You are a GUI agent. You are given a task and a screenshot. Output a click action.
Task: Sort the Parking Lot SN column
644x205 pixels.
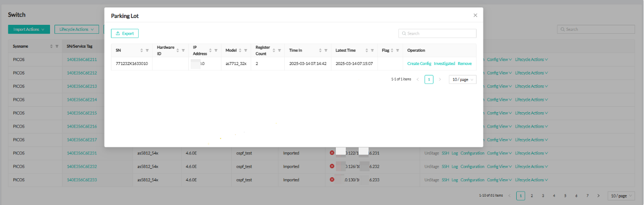pos(142,51)
